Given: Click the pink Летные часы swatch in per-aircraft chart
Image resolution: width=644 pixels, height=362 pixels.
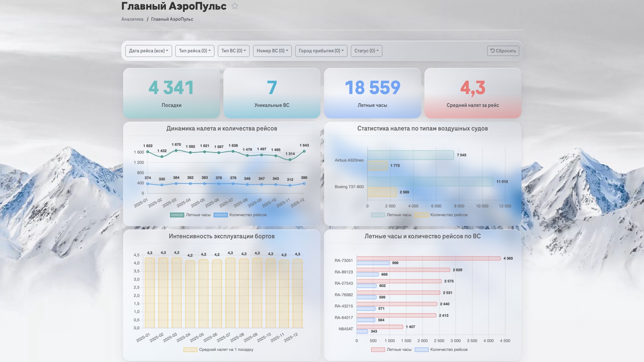Looking at the screenshot, I should (x=378, y=350).
